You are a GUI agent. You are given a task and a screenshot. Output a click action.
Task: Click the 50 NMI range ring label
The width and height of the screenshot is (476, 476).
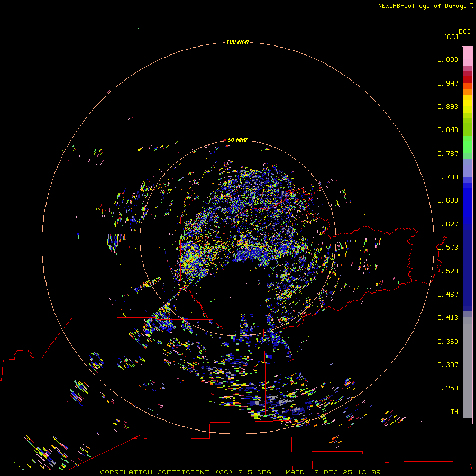(x=237, y=140)
